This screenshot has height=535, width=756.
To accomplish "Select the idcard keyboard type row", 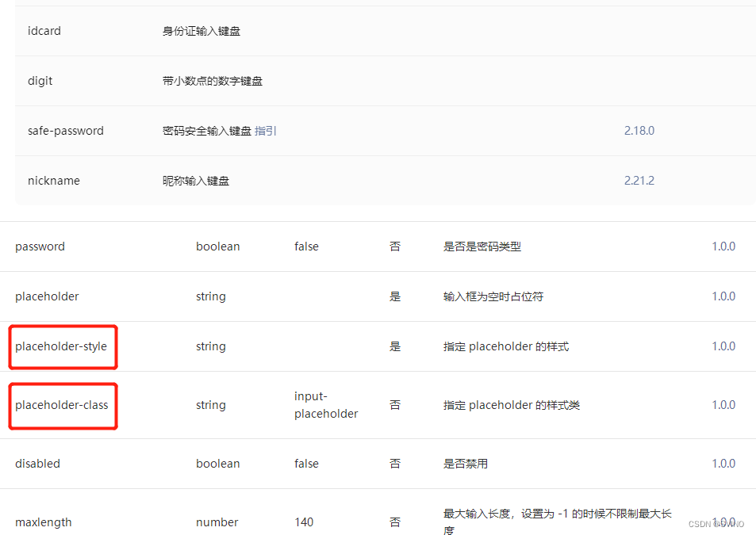I will [x=44, y=30].
